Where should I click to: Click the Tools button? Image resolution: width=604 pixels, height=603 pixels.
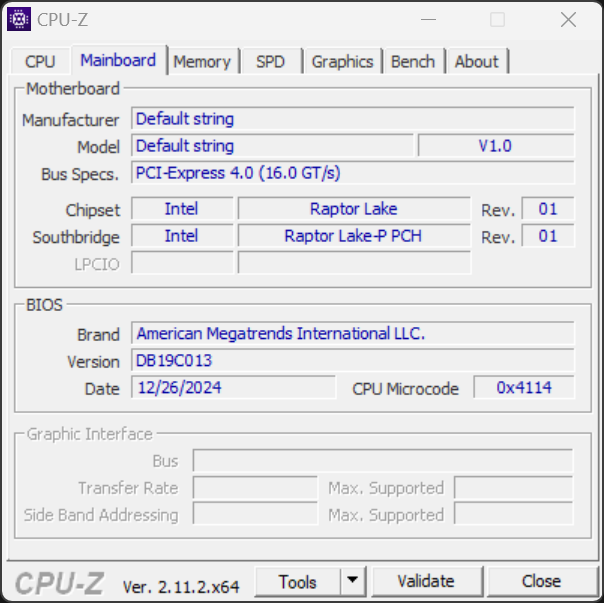point(297,582)
